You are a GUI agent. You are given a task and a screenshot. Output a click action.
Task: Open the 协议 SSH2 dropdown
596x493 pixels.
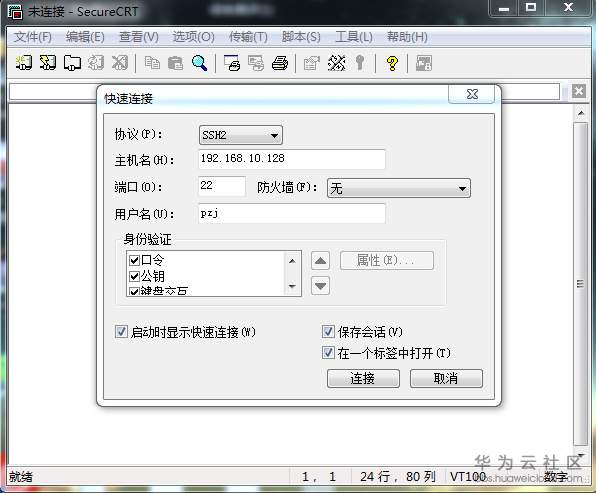[241, 135]
